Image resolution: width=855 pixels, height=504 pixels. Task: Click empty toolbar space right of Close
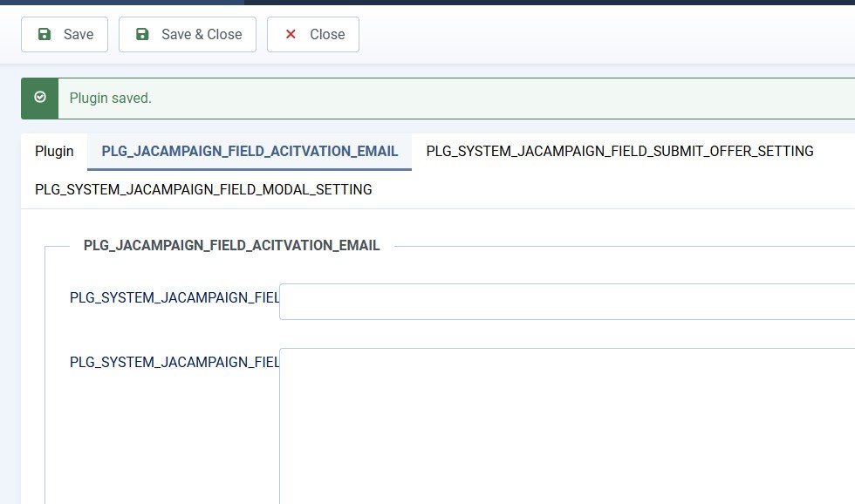611,34
